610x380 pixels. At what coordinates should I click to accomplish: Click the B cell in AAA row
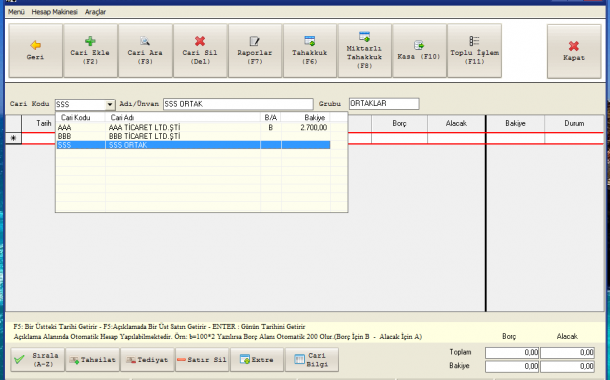point(271,128)
